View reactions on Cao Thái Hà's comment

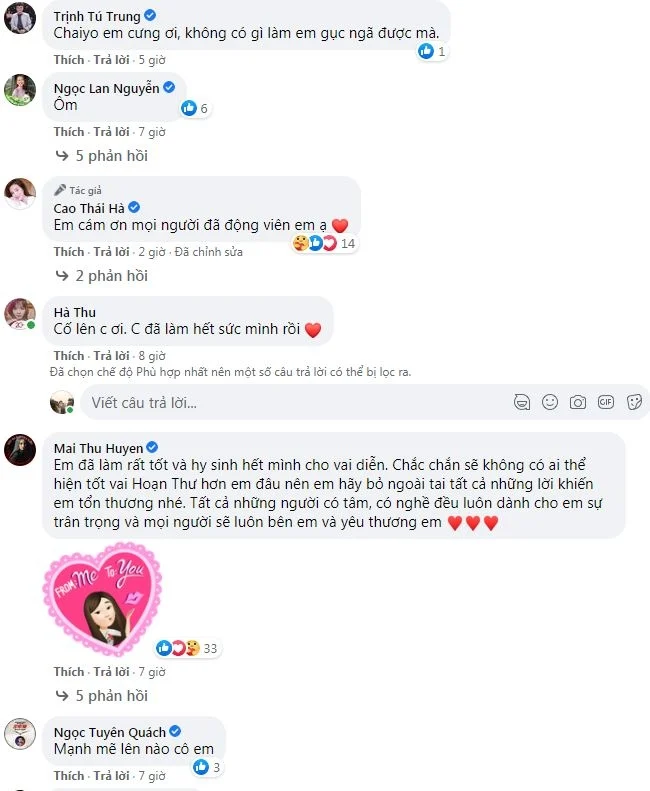[324, 243]
